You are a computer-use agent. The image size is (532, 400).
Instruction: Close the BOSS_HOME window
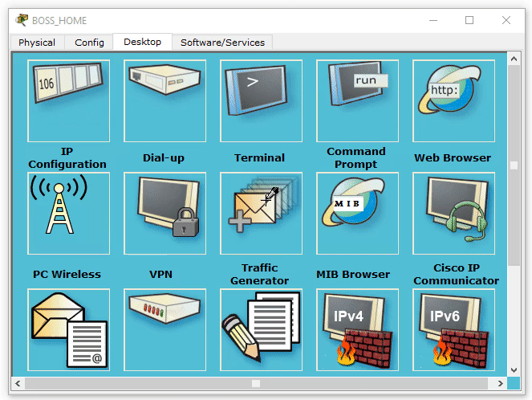[x=506, y=20]
